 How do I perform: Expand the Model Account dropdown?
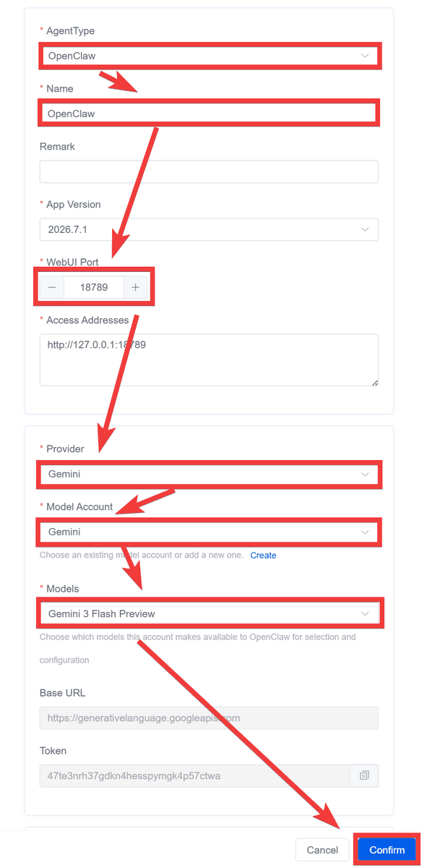pos(209,532)
